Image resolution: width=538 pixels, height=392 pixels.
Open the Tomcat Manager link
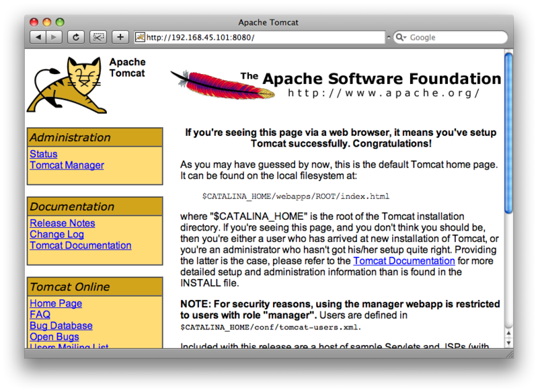pos(67,165)
